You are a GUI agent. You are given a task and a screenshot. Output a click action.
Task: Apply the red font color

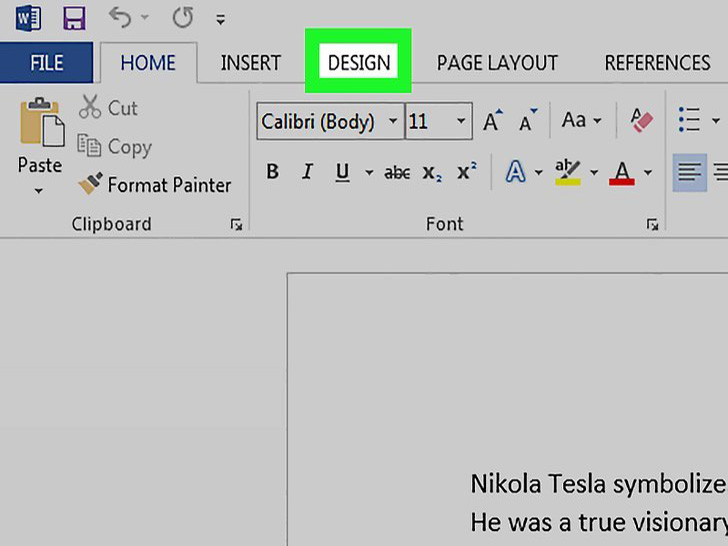(x=622, y=172)
